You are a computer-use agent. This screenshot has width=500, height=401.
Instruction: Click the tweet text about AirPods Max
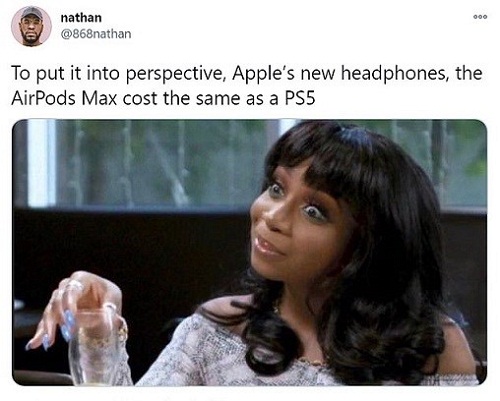[x=247, y=86]
